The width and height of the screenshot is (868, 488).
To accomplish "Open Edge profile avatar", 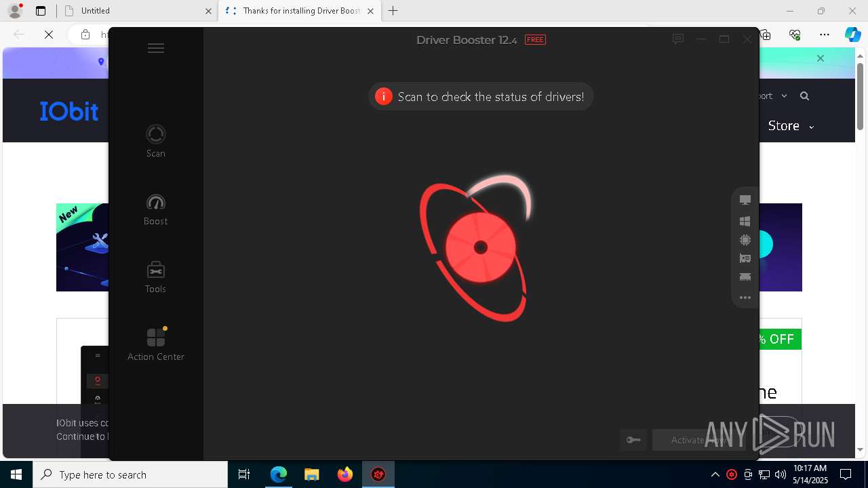I will [x=15, y=11].
